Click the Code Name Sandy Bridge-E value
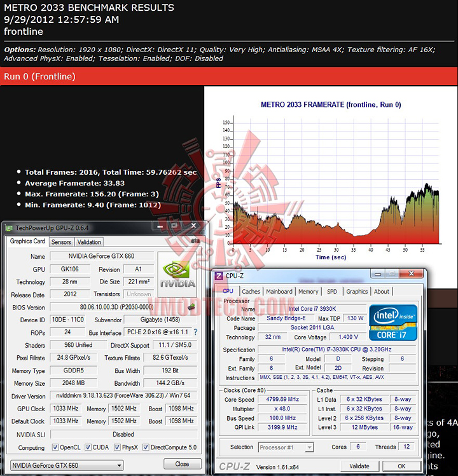458x476 pixels. (x=286, y=318)
